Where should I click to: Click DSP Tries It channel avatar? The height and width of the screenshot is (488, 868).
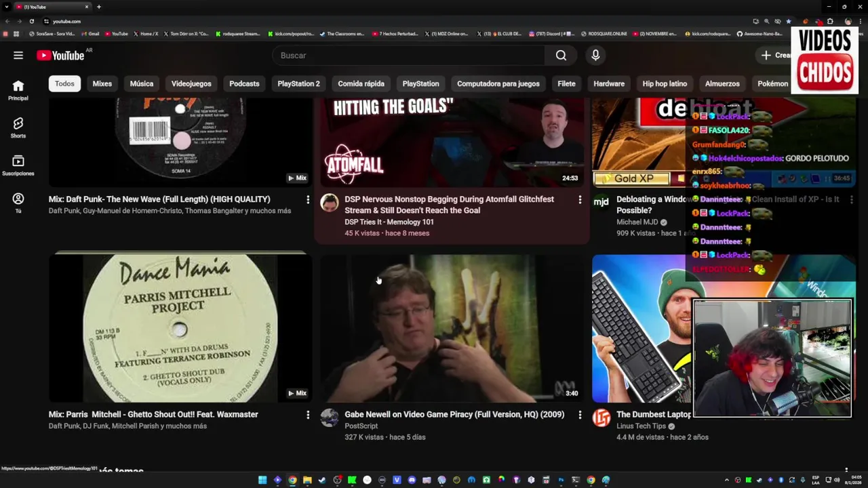(x=330, y=203)
